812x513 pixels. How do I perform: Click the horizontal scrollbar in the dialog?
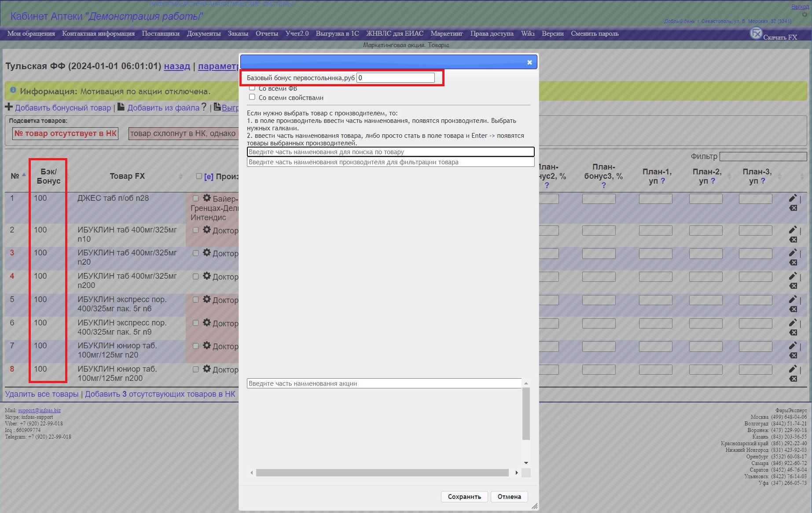pos(382,472)
